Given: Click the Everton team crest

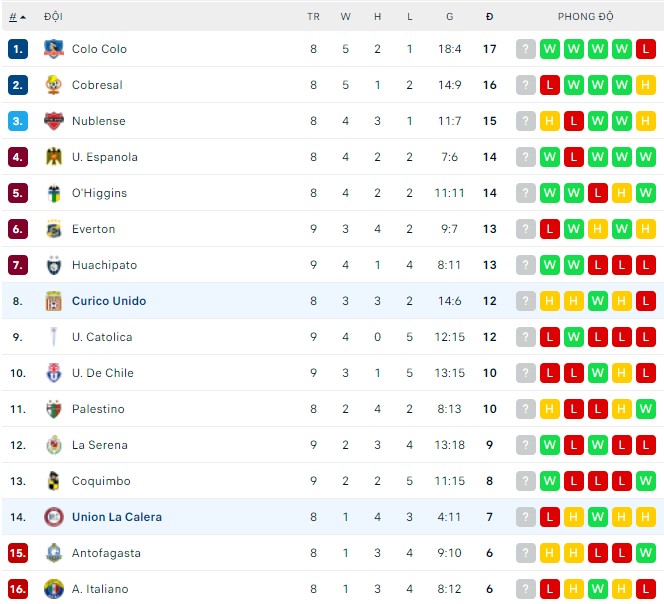Looking at the screenshot, I should pos(54,229).
